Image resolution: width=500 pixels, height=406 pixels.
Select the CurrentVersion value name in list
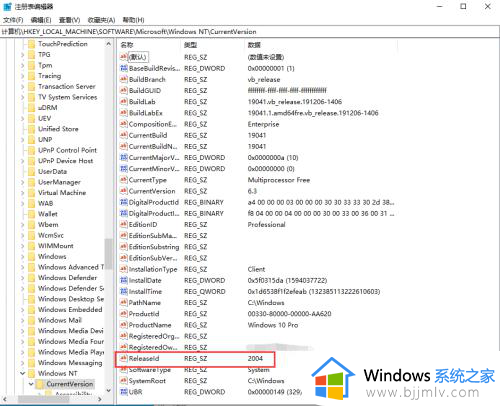(x=152, y=191)
